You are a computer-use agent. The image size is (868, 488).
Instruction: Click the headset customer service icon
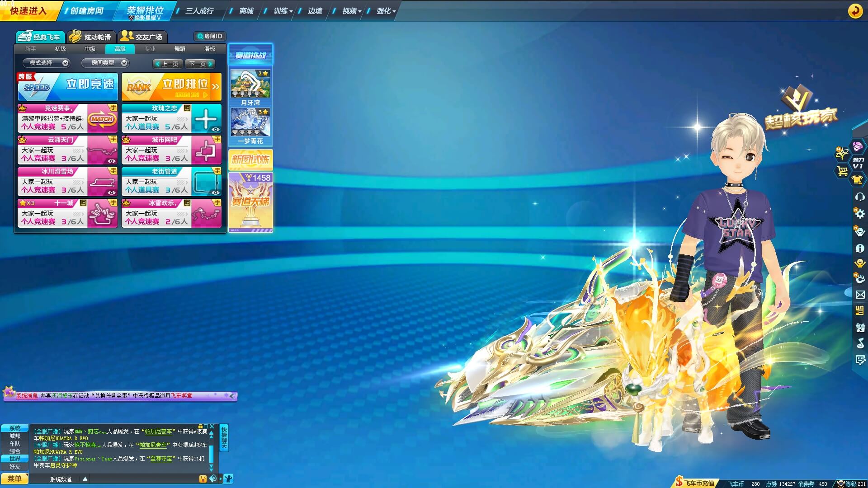[x=860, y=197]
